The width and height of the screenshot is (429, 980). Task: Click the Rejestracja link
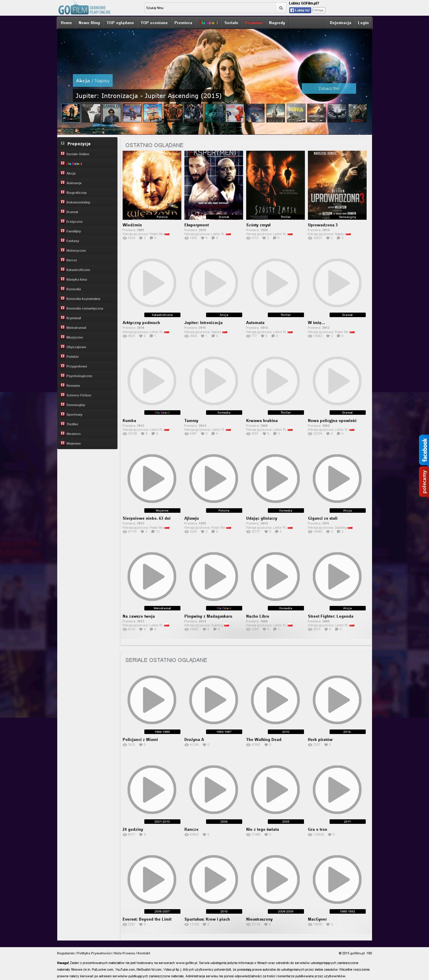coord(340,23)
